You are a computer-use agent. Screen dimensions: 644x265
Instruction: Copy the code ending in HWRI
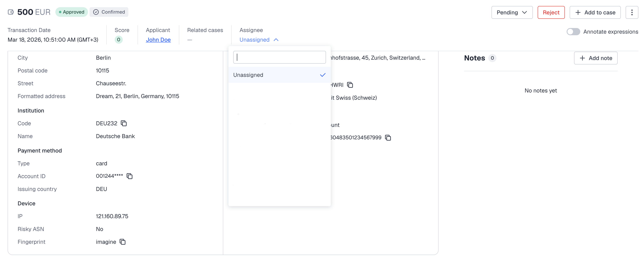click(x=350, y=85)
